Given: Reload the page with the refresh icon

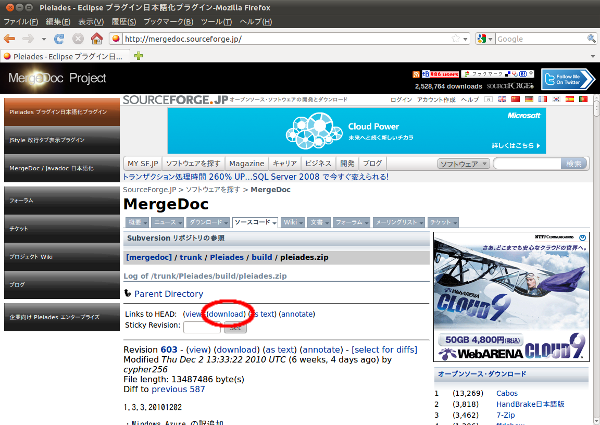Looking at the screenshot, I should point(59,39).
